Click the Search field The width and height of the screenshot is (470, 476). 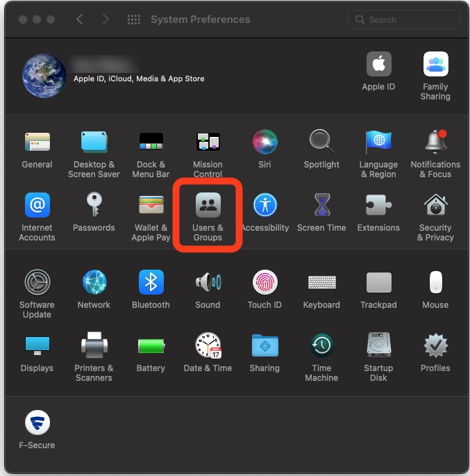point(404,19)
